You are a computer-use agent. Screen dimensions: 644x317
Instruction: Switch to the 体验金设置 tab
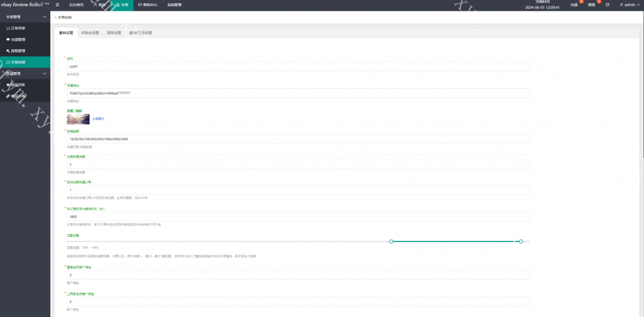coord(90,33)
